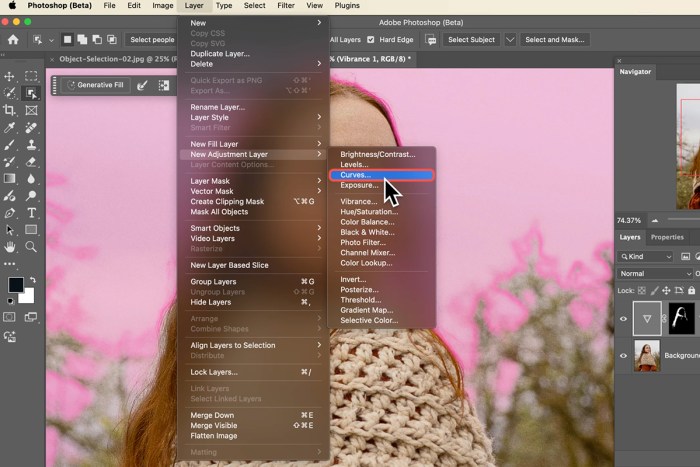Choose Subtract from Selection mode
This screenshot has width=700, height=467.
tap(97, 40)
